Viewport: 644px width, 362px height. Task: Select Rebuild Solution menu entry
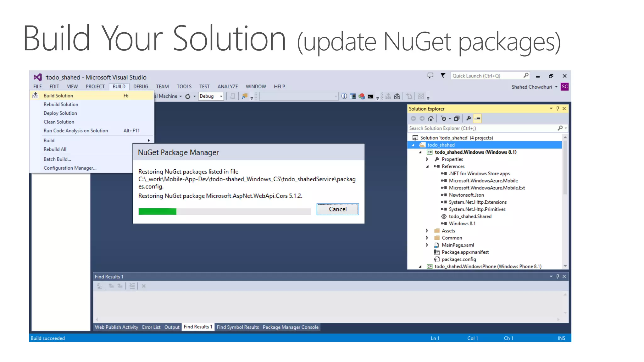click(61, 104)
